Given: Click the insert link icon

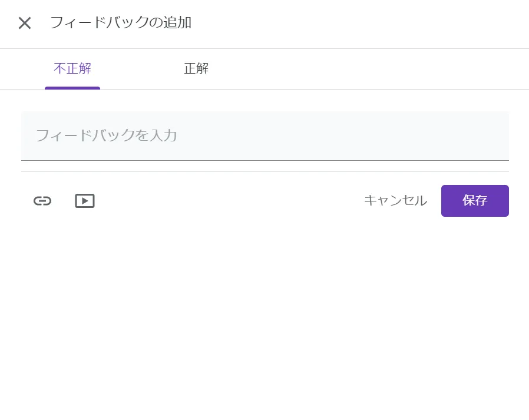Looking at the screenshot, I should click(x=42, y=201).
